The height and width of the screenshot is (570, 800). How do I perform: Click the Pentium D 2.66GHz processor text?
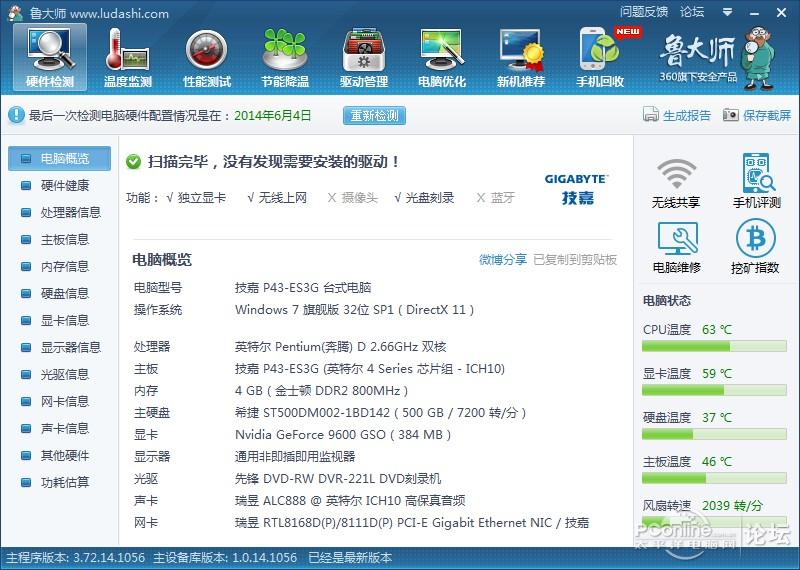point(340,347)
